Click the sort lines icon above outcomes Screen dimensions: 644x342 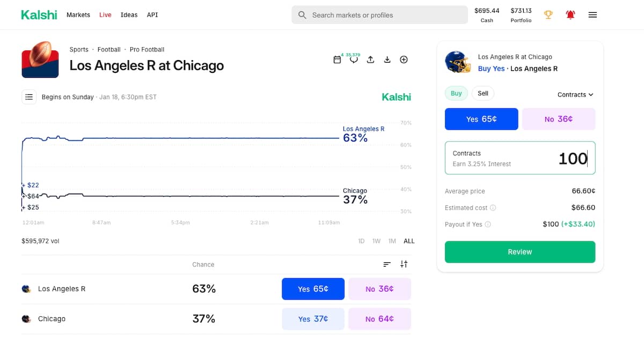pyautogui.click(x=387, y=264)
